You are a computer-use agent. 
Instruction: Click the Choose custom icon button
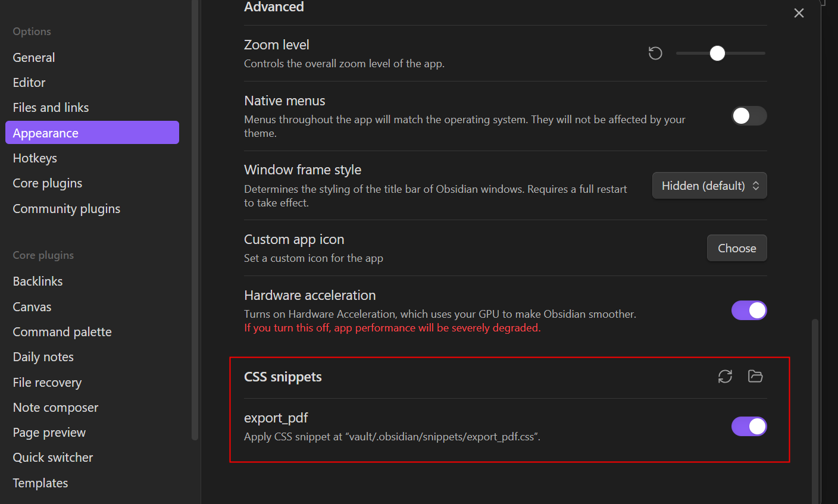point(737,248)
